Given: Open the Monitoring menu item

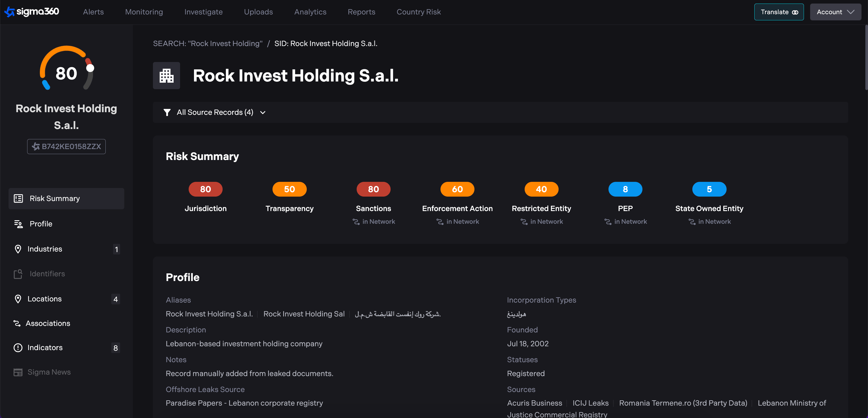Looking at the screenshot, I should [x=144, y=12].
